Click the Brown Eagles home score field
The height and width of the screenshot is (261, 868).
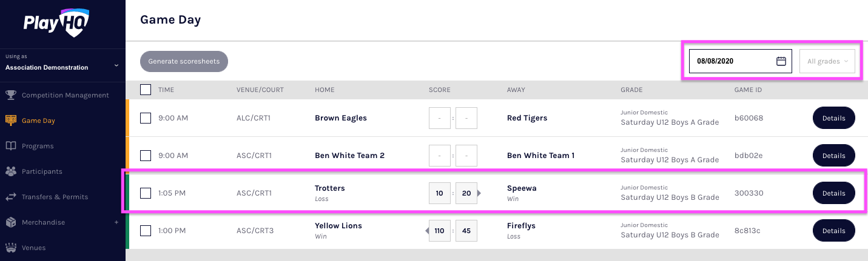point(440,118)
